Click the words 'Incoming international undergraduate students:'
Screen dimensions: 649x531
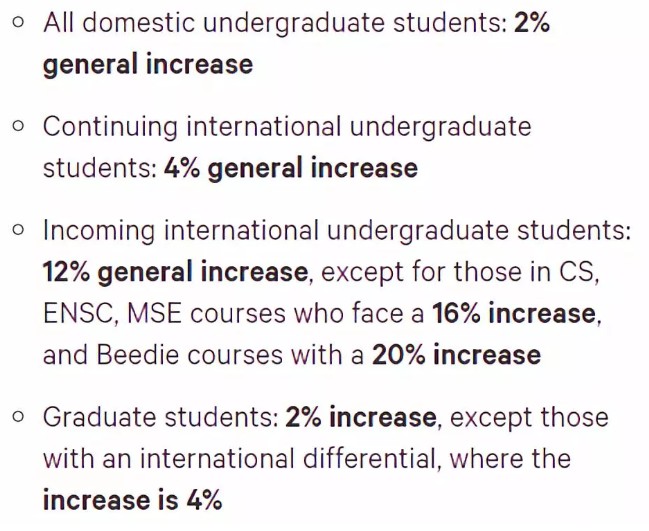point(337,231)
